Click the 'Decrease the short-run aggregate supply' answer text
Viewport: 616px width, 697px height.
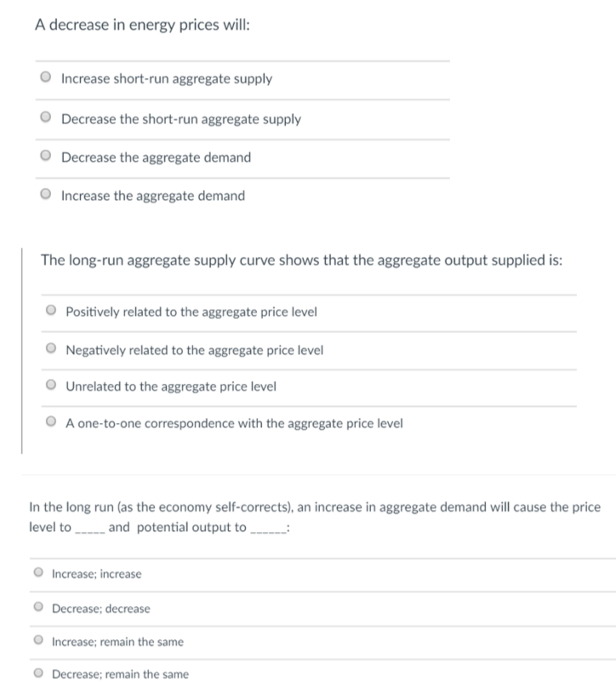pyautogui.click(x=181, y=119)
